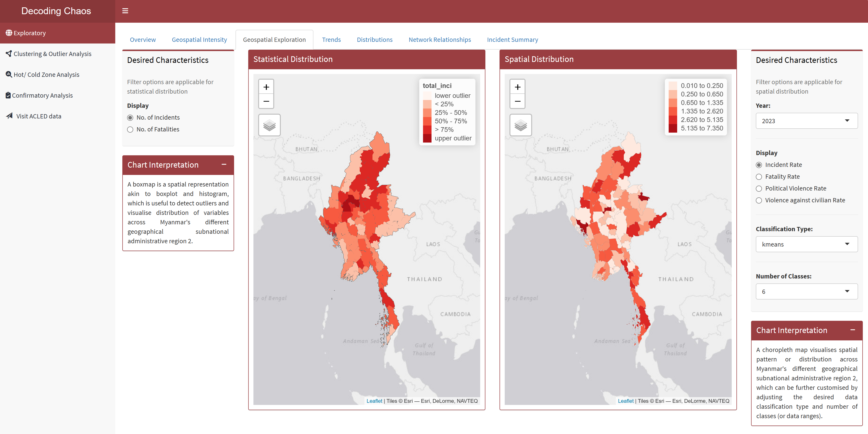
Task: Choose Political Violence Rate radio button
Action: (758, 188)
